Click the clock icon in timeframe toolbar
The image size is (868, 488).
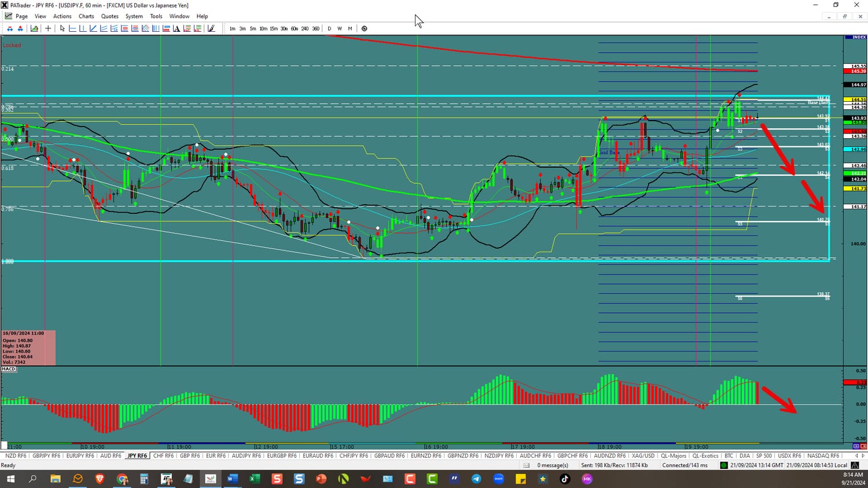[364, 28]
